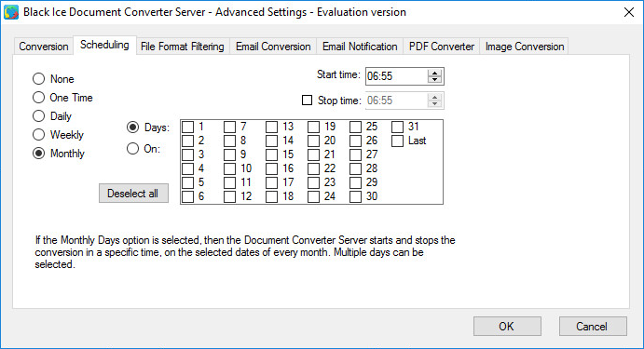
Task: Choose the On radio option
Action: pos(132,149)
